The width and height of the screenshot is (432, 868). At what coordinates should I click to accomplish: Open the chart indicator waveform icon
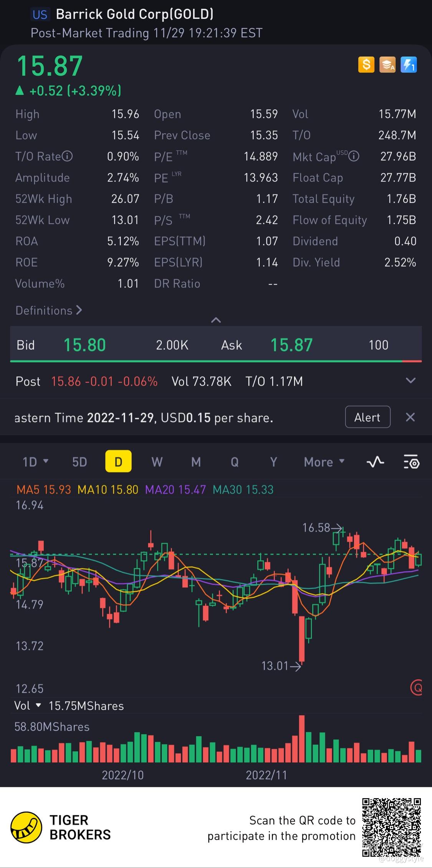[375, 461]
